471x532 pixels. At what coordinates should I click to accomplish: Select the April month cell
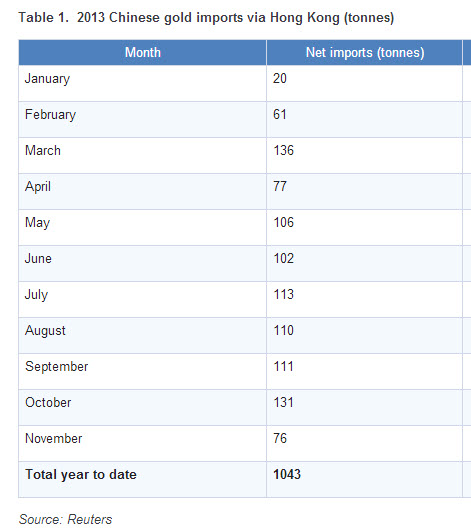pos(143,191)
